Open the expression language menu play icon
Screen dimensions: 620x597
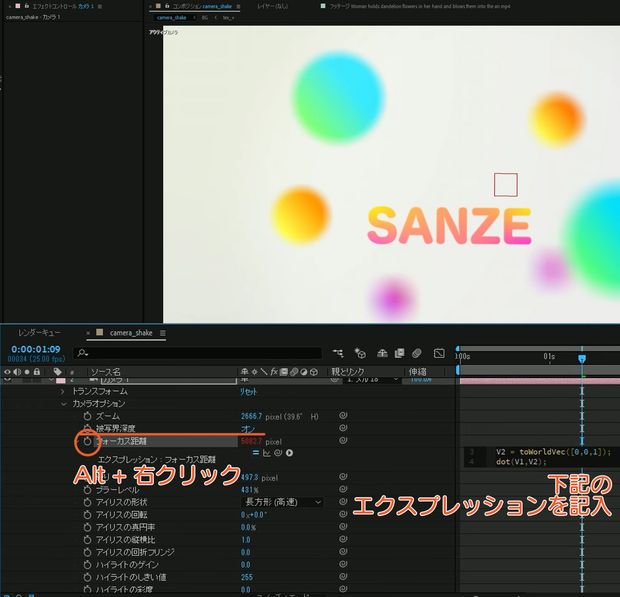(289, 453)
